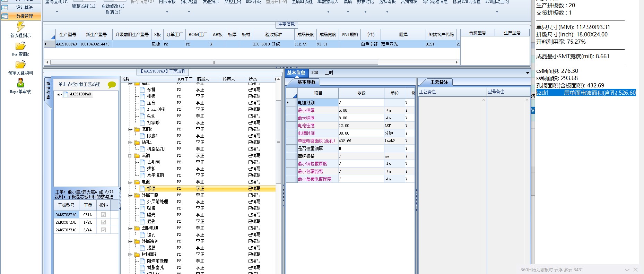Viewport: 644px width, 274px height.
Task: Expand the 4ABST08PA0 tree node
Action: [59, 94]
